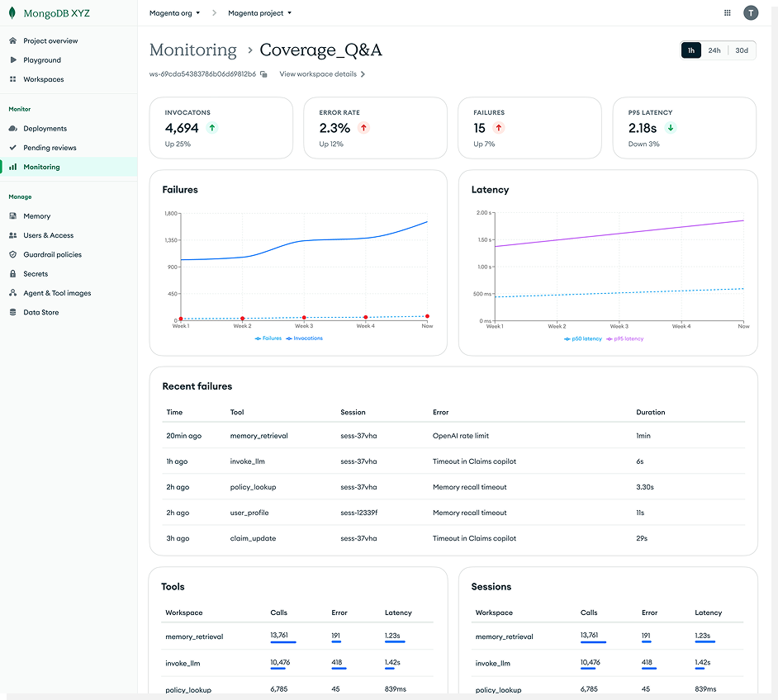Click the MongoDB leaf logo
The width and height of the screenshot is (778, 700).
tap(12, 13)
